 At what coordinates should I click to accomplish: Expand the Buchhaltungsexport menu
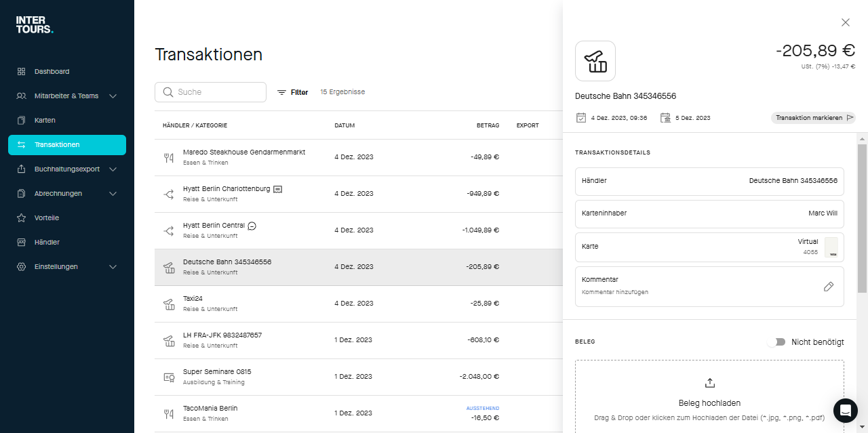pos(113,169)
